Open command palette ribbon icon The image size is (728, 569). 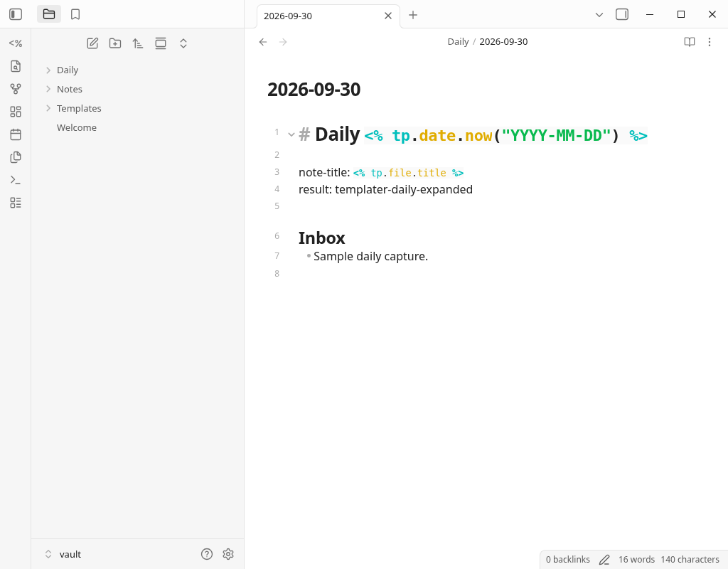point(16,180)
